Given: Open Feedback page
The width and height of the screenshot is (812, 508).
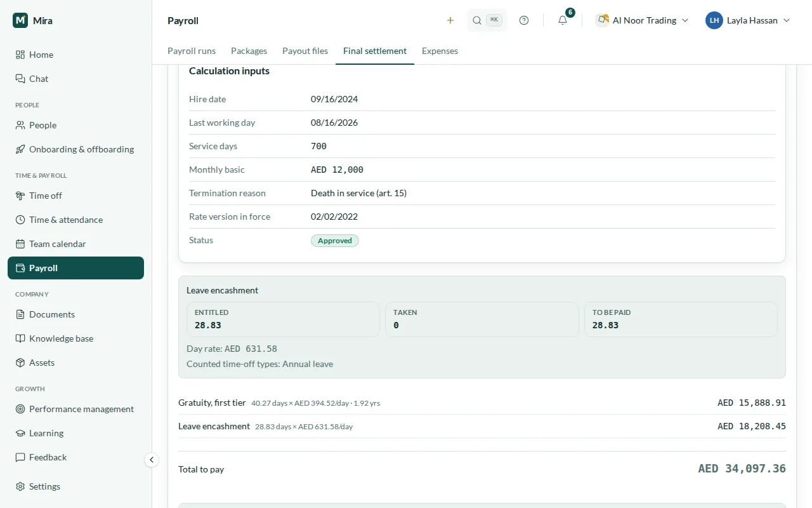Looking at the screenshot, I should 75,457.
